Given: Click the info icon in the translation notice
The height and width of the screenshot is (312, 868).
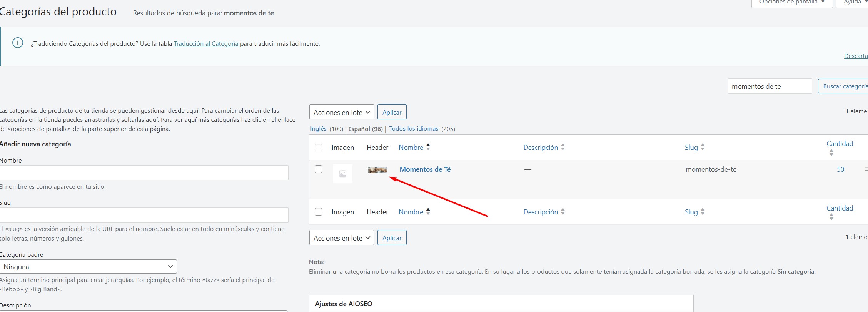Looking at the screenshot, I should click(x=18, y=43).
